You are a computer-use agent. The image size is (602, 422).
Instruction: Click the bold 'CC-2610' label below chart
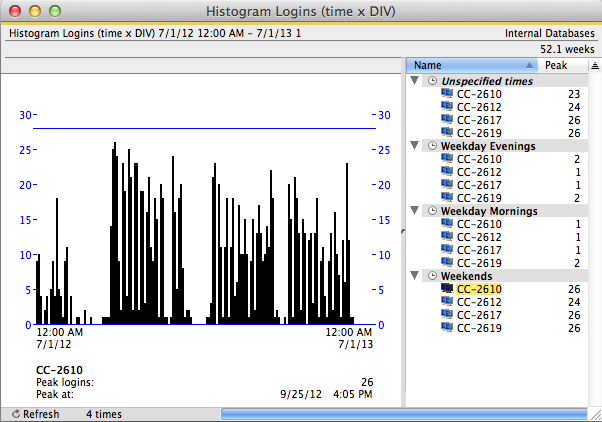tap(60, 370)
